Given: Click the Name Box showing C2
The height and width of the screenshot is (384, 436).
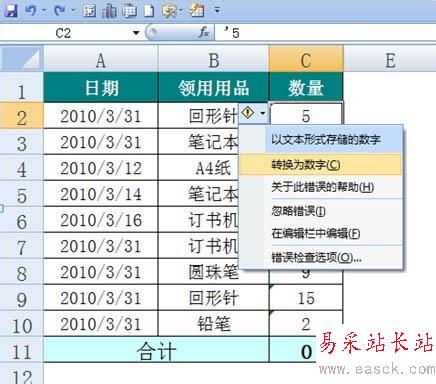Looking at the screenshot, I should (63, 33).
